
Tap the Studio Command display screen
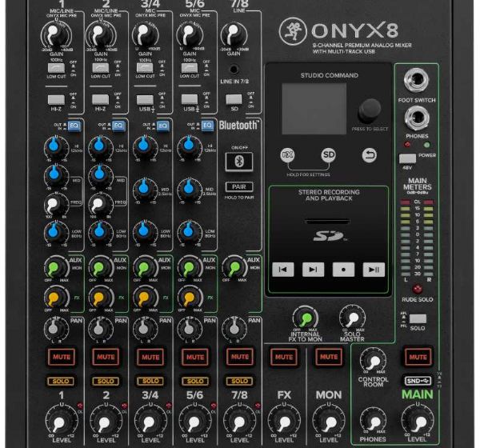click(314, 109)
